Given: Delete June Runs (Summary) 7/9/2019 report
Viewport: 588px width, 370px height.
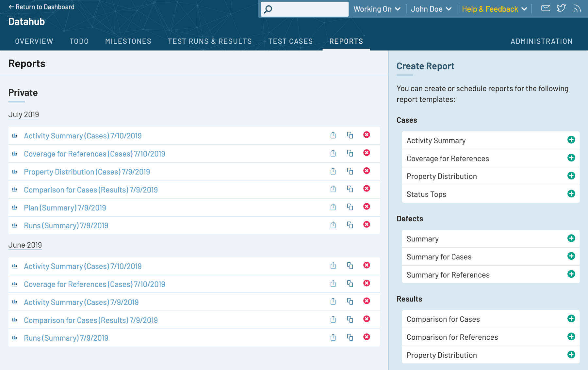Looking at the screenshot, I should tap(367, 337).
